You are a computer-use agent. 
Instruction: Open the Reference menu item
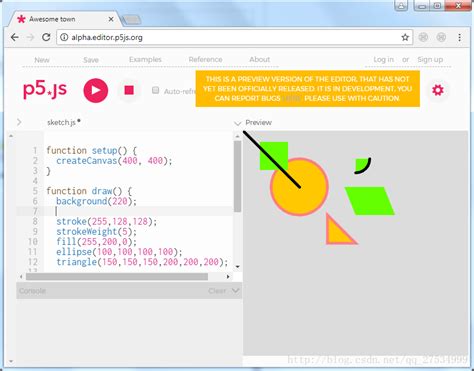tap(205, 59)
